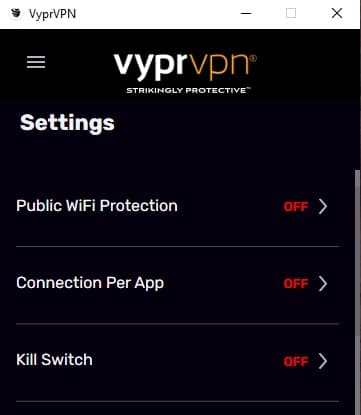
Task: Expand Kill Switch via its chevron arrow
Action: click(323, 361)
